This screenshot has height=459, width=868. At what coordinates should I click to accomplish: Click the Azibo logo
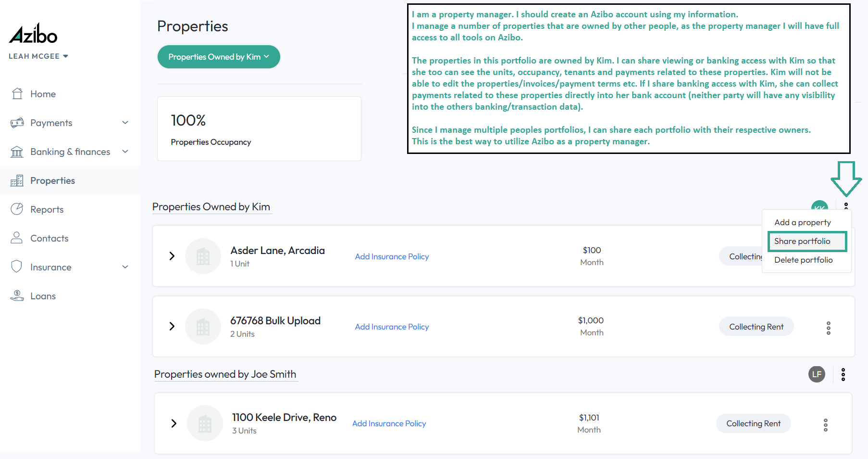[x=33, y=34]
